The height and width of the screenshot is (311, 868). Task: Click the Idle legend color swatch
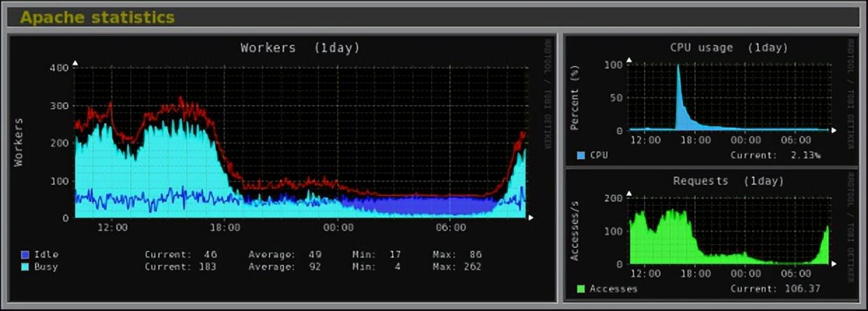pyautogui.click(x=25, y=255)
